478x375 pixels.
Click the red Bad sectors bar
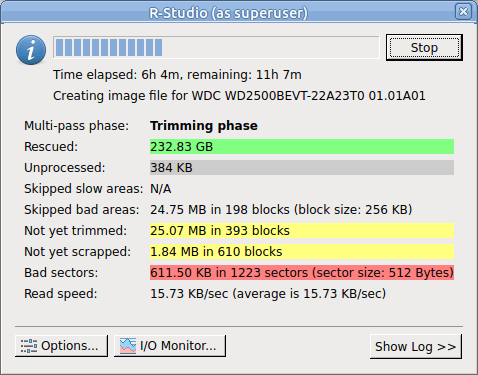pos(302,273)
